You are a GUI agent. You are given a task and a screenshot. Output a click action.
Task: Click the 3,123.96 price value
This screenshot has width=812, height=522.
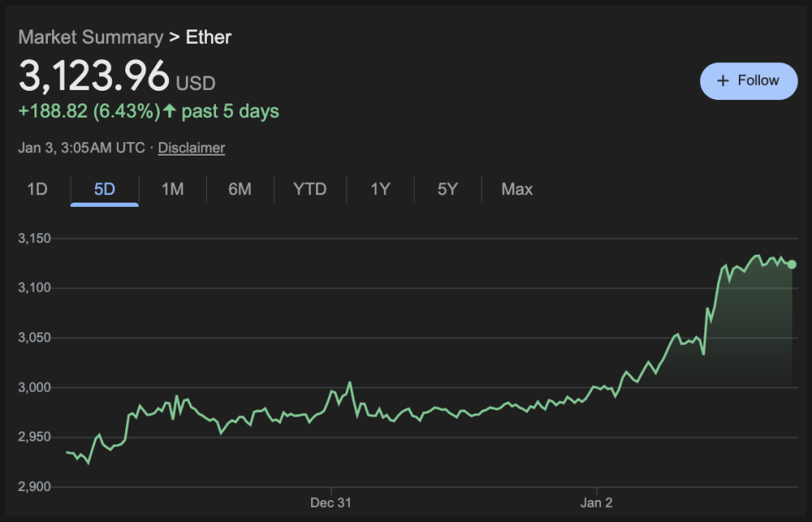point(94,77)
